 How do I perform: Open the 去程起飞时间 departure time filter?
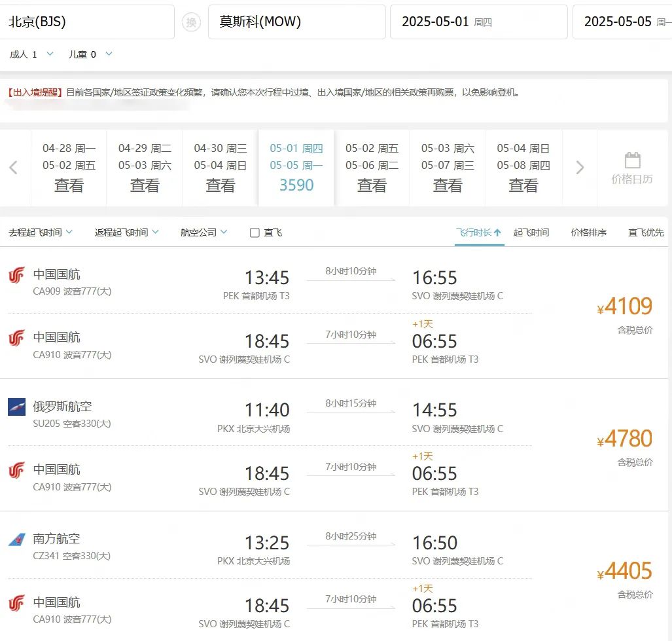41,232
